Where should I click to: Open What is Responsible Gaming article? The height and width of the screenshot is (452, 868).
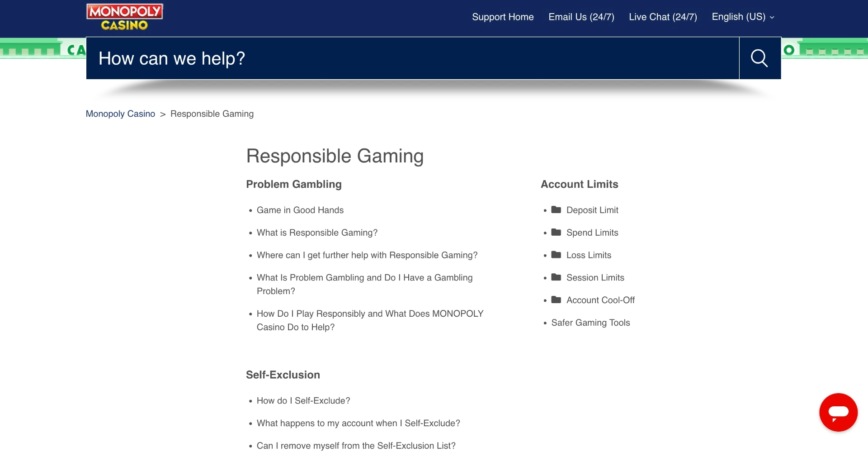pos(316,233)
